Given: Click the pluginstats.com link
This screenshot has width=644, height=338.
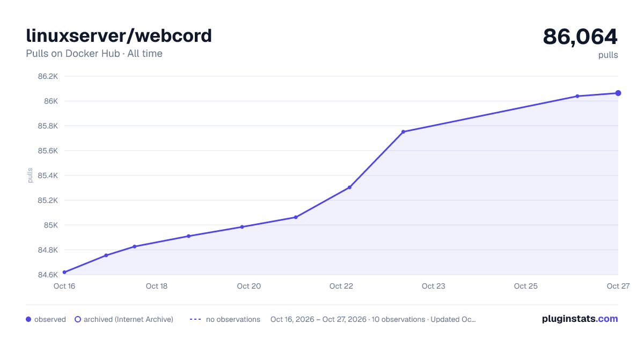Looking at the screenshot, I should pos(580,319).
